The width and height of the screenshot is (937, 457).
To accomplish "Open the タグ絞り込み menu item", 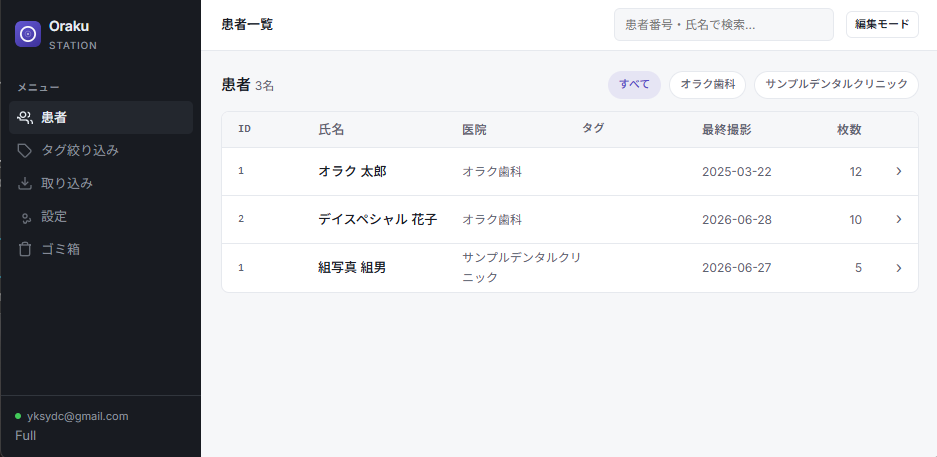I will pyautogui.click(x=101, y=151).
